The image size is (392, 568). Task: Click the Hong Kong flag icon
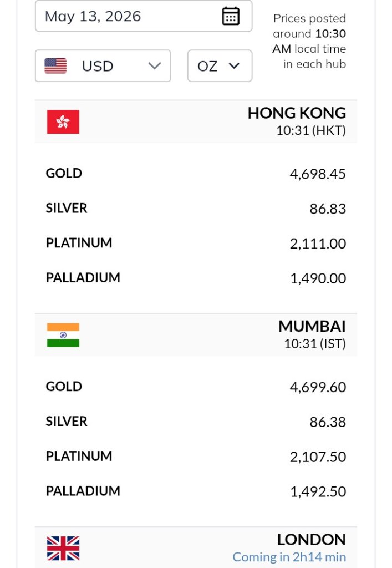click(63, 121)
